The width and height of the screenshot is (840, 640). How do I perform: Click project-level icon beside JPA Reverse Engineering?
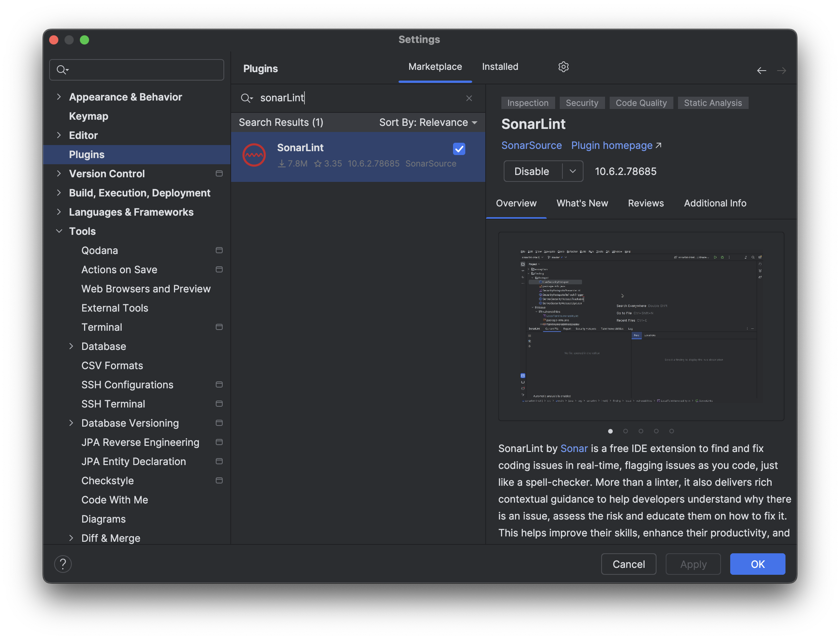click(219, 442)
